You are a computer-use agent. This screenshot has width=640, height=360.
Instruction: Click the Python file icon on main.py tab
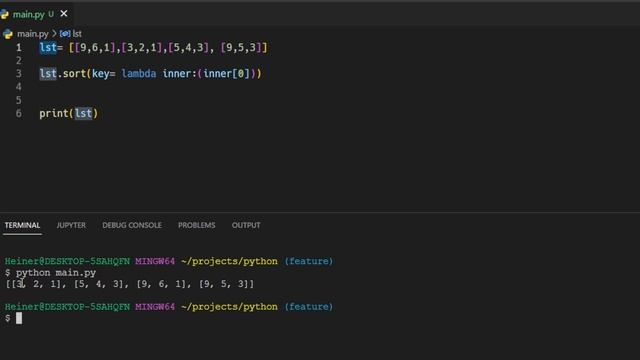click(x=5, y=14)
